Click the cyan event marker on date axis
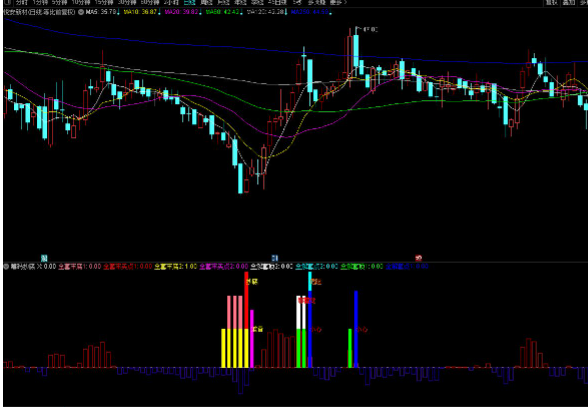 coord(44,258)
